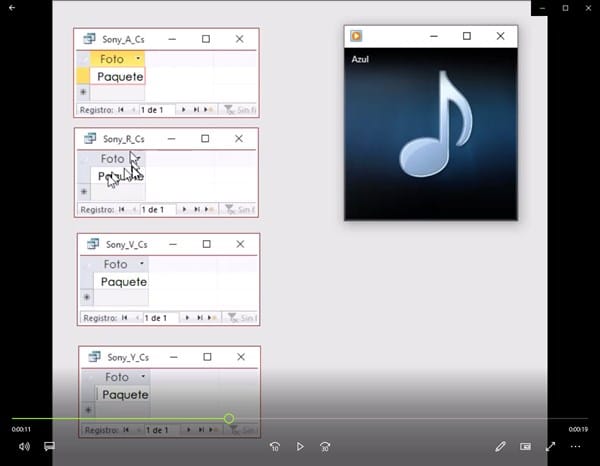Go to next record in Sony_A_Cs

click(x=183, y=110)
